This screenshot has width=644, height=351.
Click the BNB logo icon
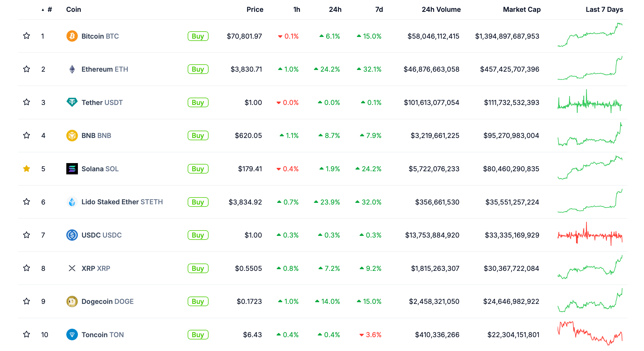click(x=72, y=135)
